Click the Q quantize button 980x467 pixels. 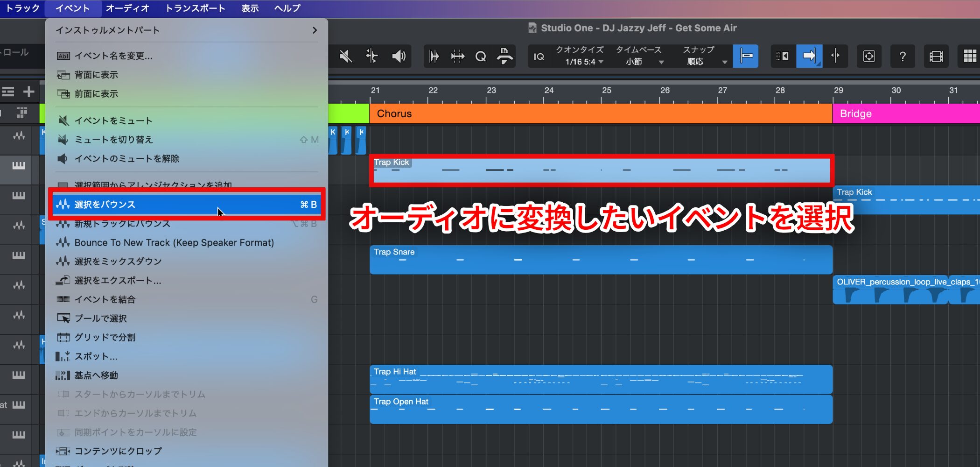click(481, 57)
